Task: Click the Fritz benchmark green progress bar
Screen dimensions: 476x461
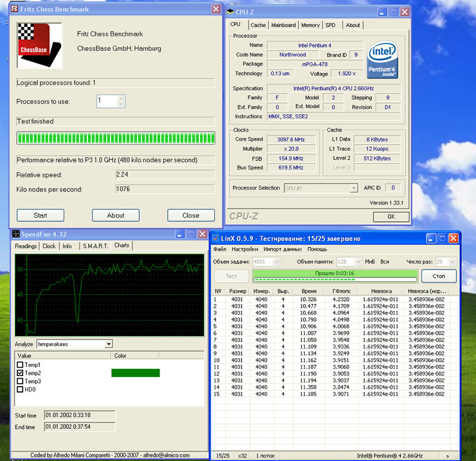Action: (x=115, y=139)
